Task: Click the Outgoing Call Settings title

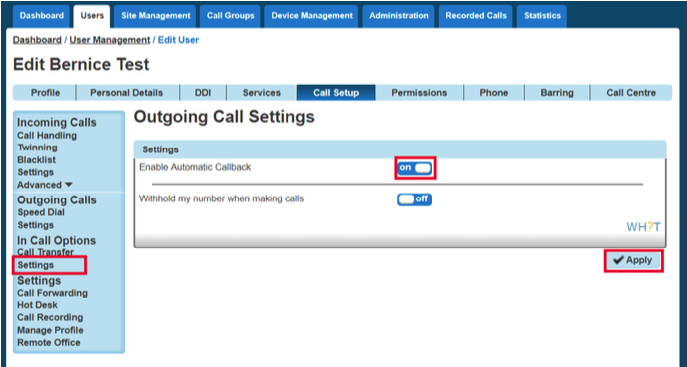Action: (x=224, y=117)
